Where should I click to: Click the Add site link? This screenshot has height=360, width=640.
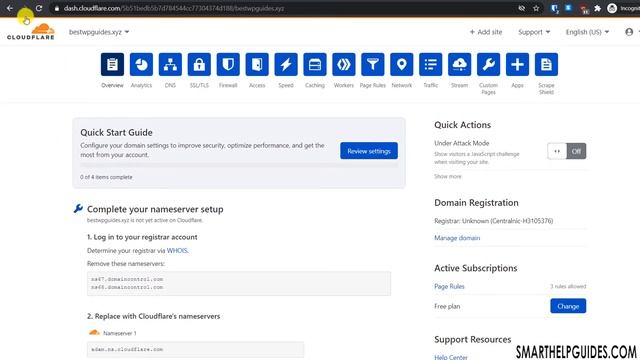click(486, 32)
